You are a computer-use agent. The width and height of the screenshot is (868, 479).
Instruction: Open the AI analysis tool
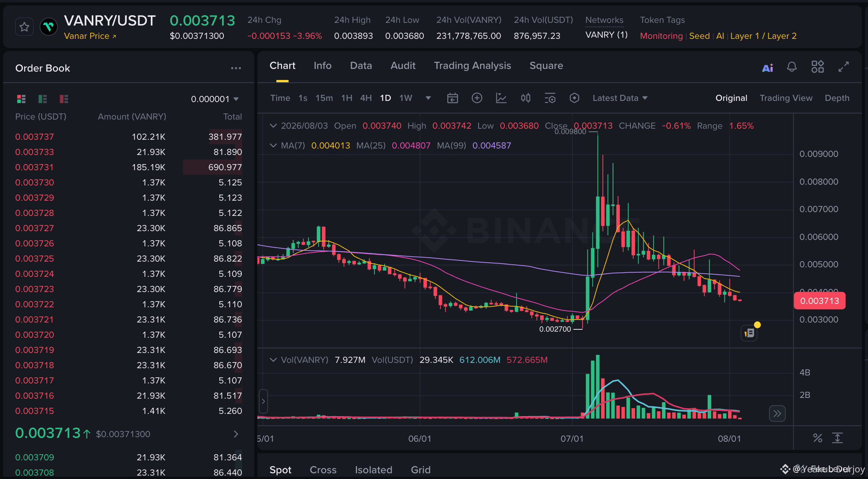767,68
